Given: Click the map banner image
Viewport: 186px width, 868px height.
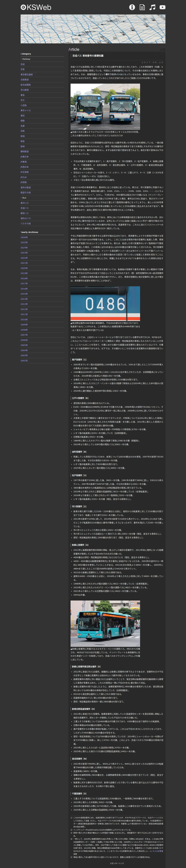Looking at the screenshot, I should 93,29.
